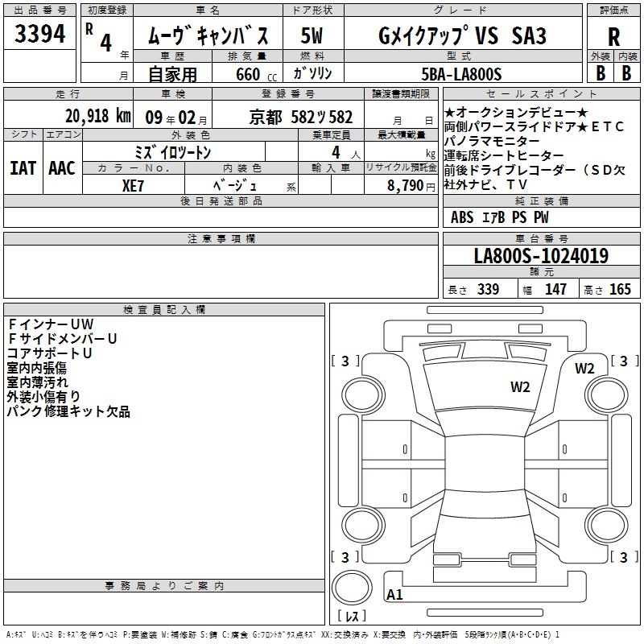Screen dimensions: 644x644
Task: Select vehicle history 自家用
Action: click(172, 74)
